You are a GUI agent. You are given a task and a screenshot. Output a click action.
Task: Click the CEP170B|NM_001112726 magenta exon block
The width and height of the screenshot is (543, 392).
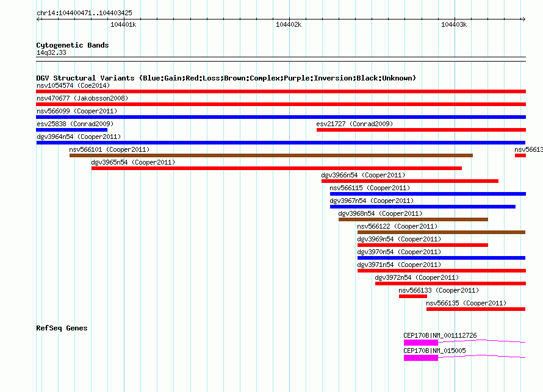421,343
